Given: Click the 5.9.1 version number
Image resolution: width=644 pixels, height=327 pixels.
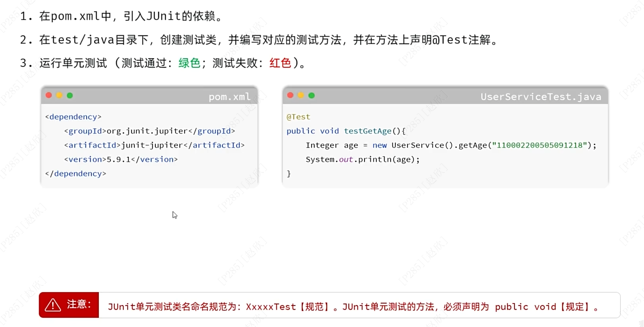Looking at the screenshot, I should 119,159.
